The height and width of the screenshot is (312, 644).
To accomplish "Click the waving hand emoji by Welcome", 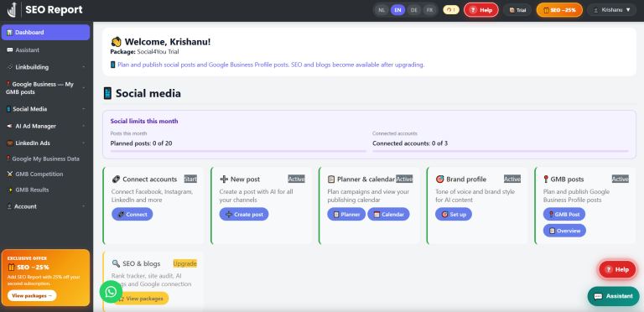I will pyautogui.click(x=116, y=42).
